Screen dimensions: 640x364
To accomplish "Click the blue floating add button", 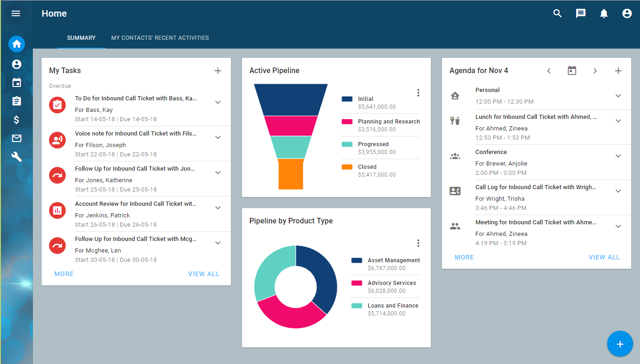I will coord(620,344).
